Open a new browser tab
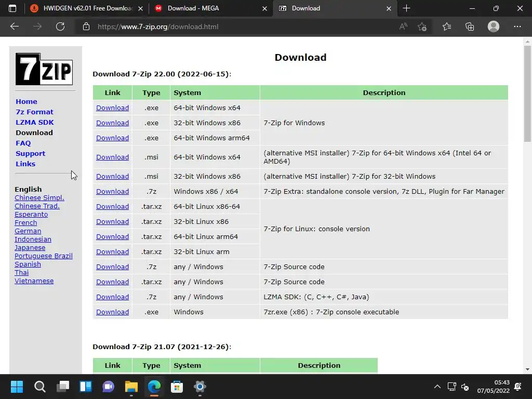This screenshot has width=532, height=399. (406, 8)
